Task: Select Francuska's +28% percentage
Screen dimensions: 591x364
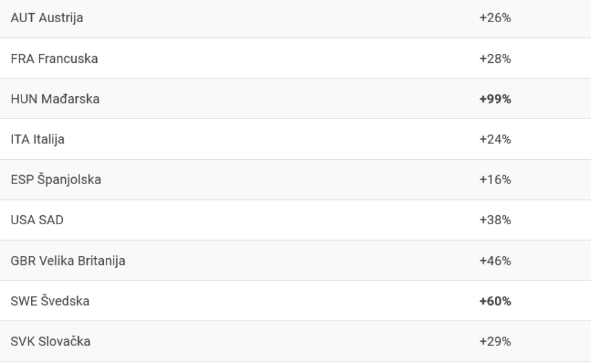Action: click(x=494, y=59)
